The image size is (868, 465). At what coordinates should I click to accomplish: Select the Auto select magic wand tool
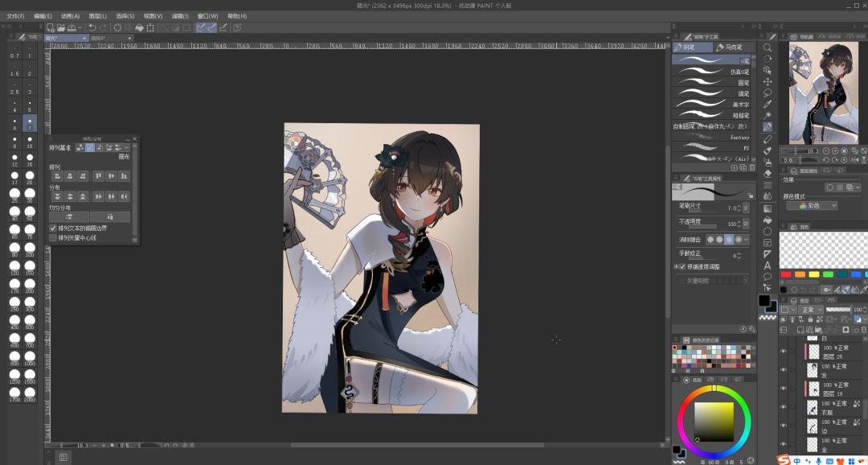point(768,115)
